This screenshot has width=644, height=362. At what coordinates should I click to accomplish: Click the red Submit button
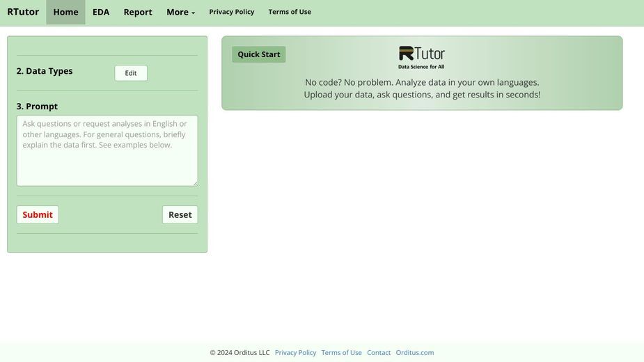38,215
